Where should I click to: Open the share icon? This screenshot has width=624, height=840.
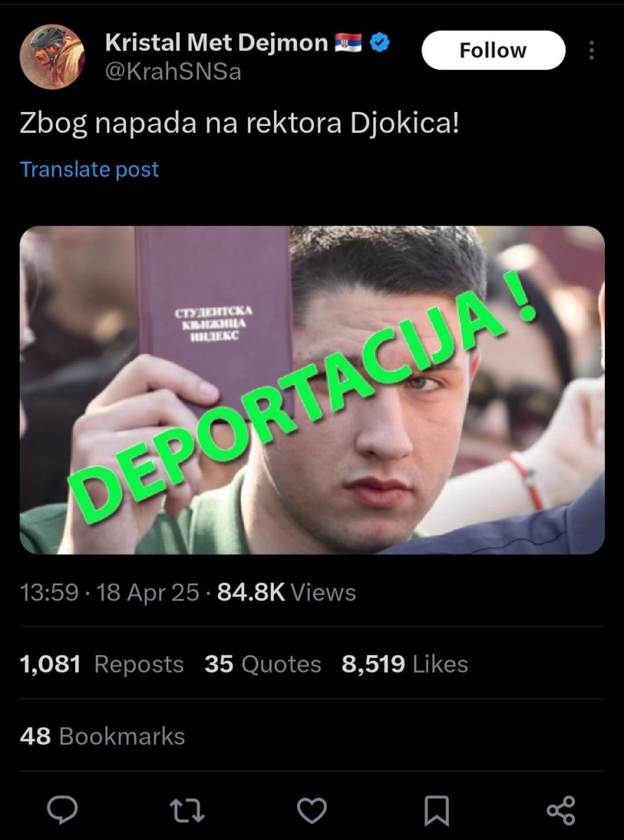click(561, 811)
